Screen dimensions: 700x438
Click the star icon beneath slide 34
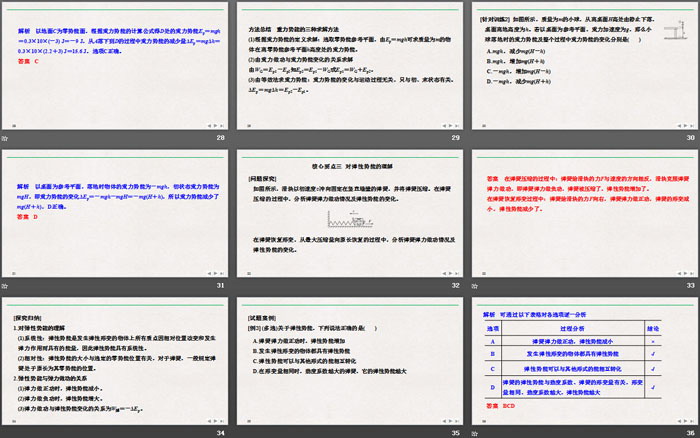click(x=8, y=432)
